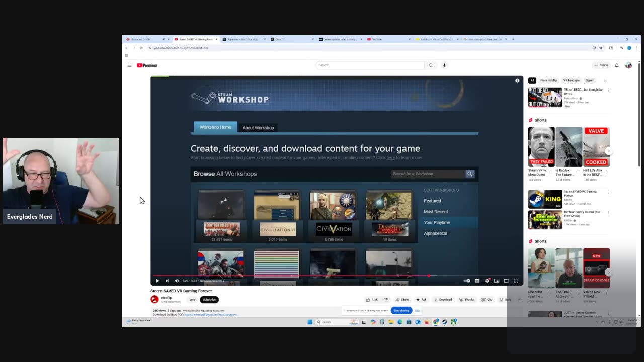
Task: Open the YouTube account avatar menu
Action: (x=628, y=65)
